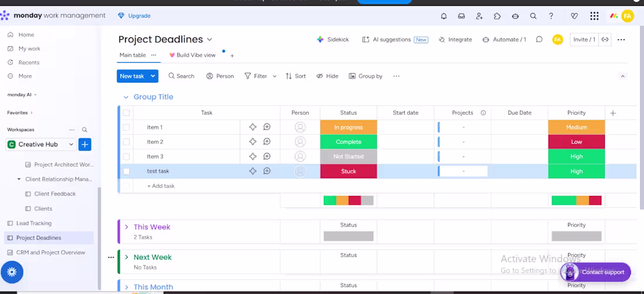This screenshot has height=294, width=644.
Task: Select the test task checkbox
Action: (x=126, y=171)
